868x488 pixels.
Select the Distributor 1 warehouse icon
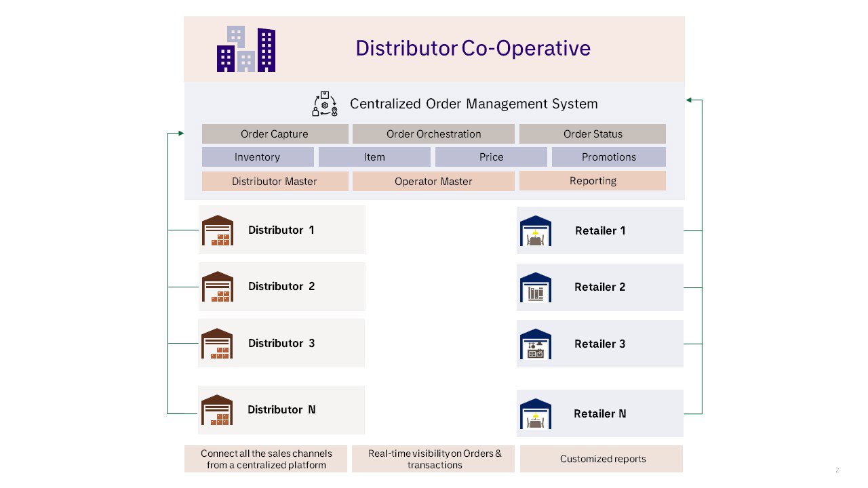(217, 230)
